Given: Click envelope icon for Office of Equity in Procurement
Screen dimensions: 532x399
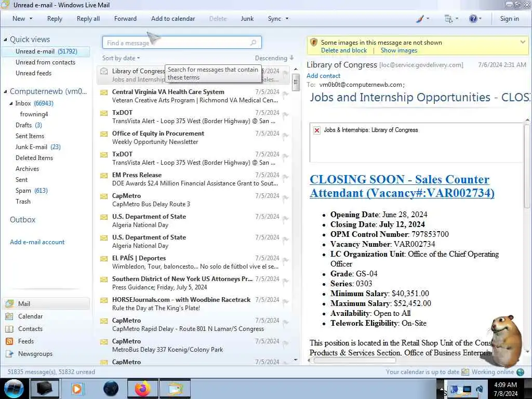Looking at the screenshot, I should point(104,134).
